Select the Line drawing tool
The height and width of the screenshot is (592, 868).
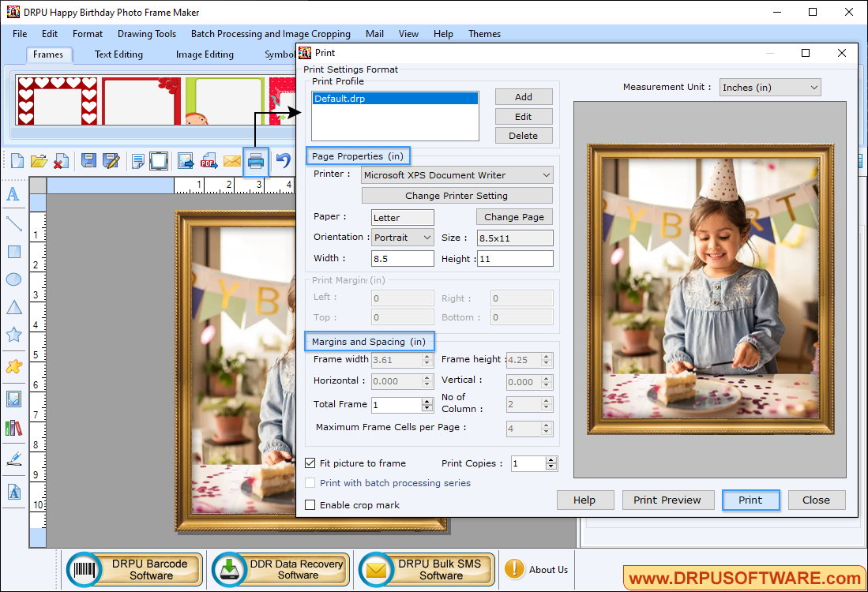click(x=14, y=223)
